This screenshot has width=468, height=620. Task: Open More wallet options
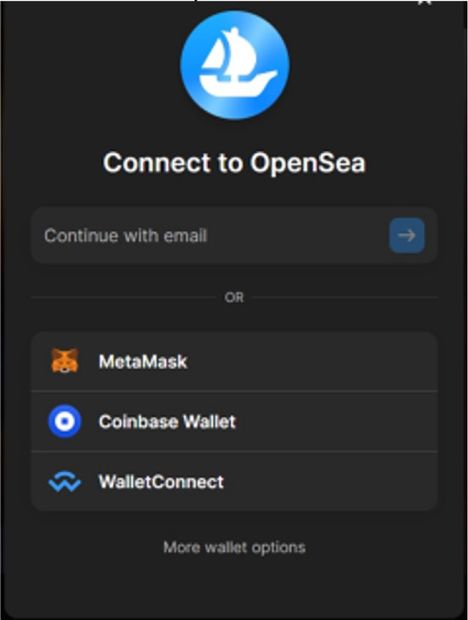(x=234, y=548)
